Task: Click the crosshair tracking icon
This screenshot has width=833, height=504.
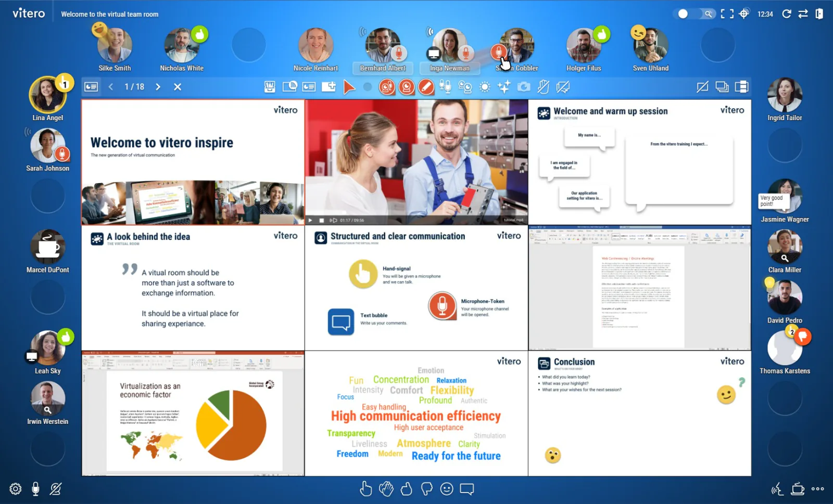Action: pos(744,14)
